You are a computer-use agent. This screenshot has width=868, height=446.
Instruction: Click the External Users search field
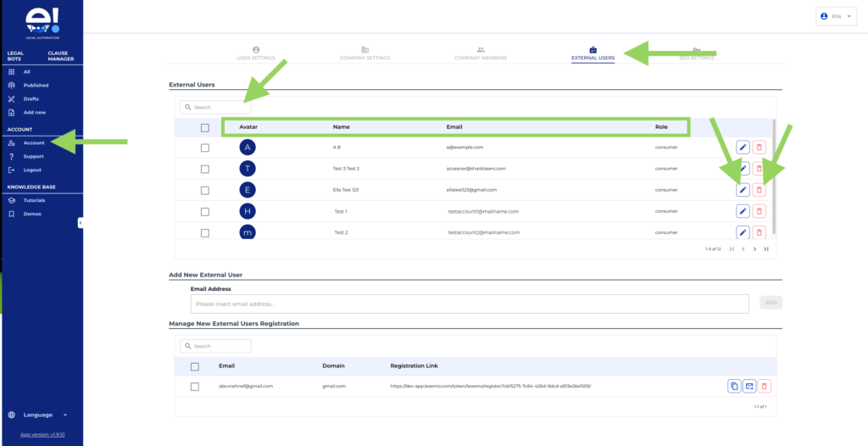[215, 107]
